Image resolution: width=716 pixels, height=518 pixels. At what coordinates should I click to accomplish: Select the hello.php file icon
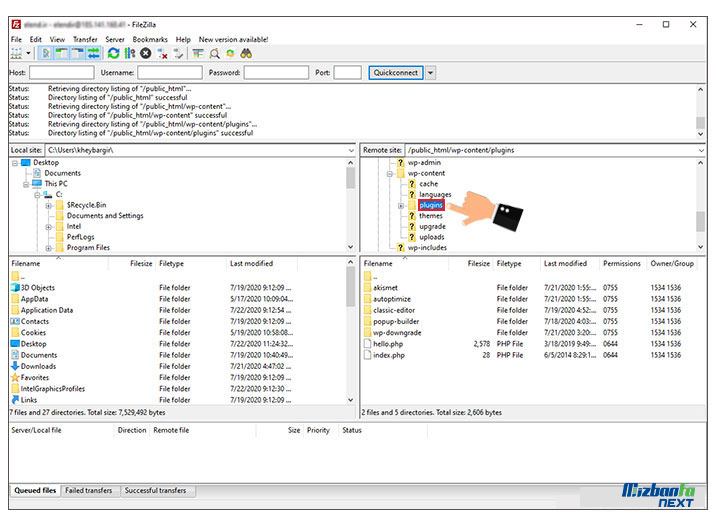[x=368, y=344]
